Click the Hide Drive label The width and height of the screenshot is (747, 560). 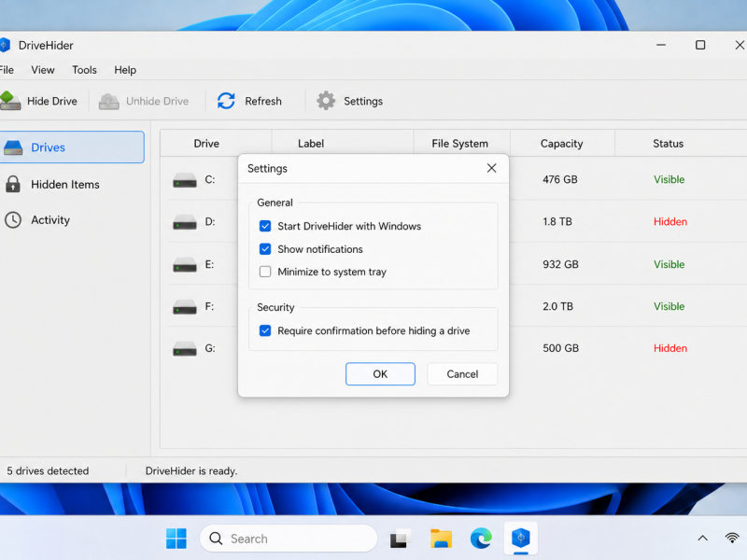click(52, 102)
